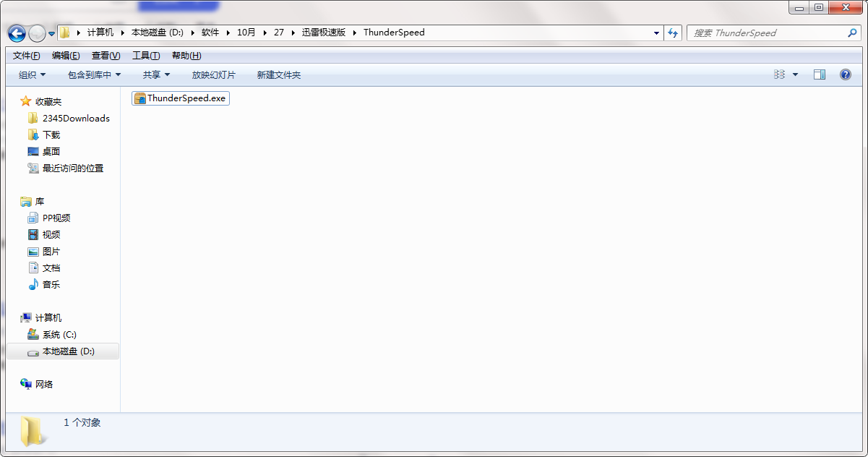Open Help with the question mark icon
The height and width of the screenshot is (457, 868).
[845, 74]
